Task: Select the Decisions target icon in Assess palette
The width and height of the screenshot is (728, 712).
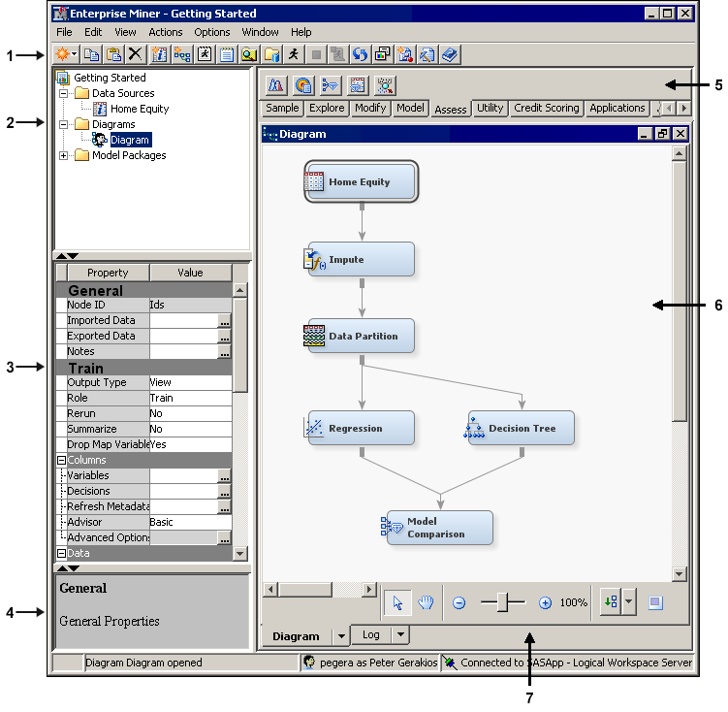Action: [x=303, y=85]
